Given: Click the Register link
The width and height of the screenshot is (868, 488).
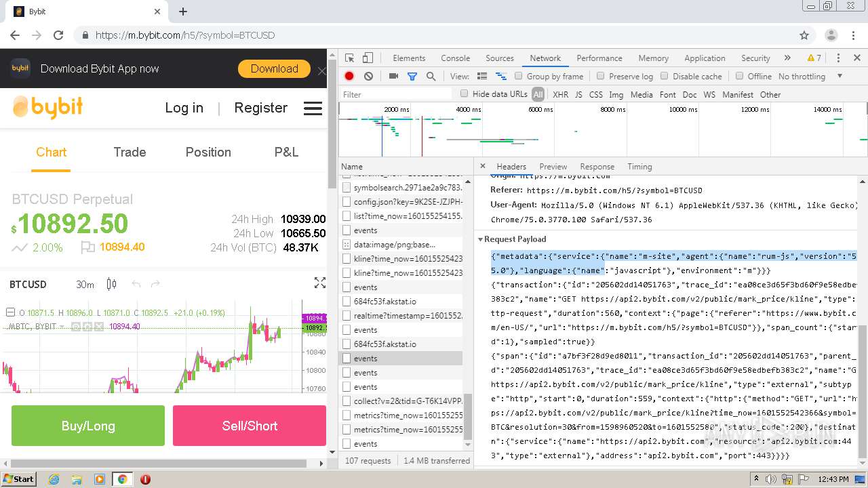Looking at the screenshot, I should [x=260, y=108].
